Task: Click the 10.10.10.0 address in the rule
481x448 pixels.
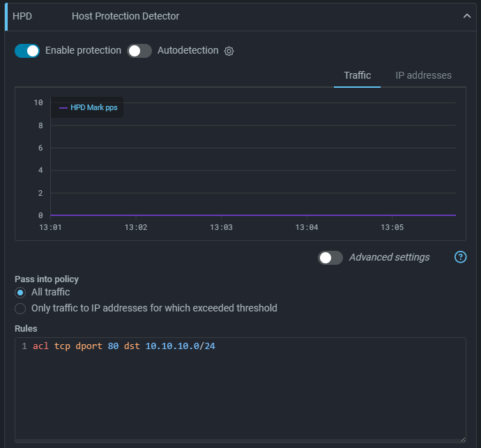Action: click(x=172, y=346)
